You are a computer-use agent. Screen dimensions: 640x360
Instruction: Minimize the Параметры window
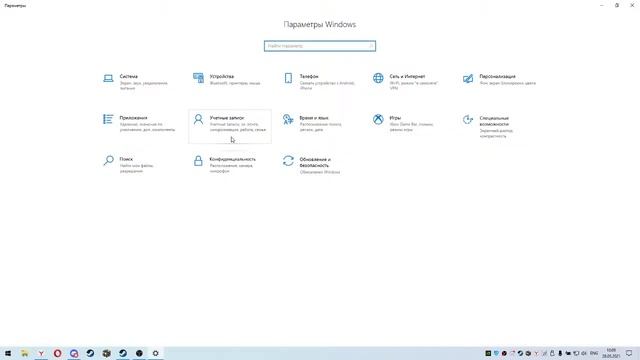602,5
